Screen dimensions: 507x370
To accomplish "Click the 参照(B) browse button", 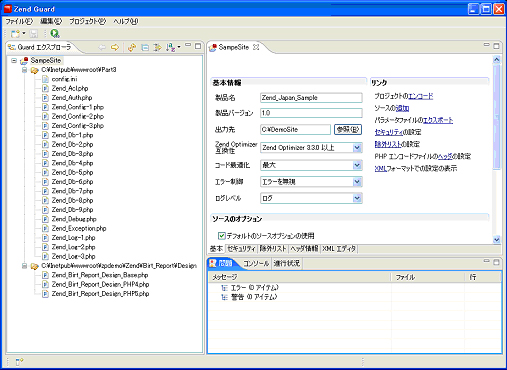I will (348, 130).
